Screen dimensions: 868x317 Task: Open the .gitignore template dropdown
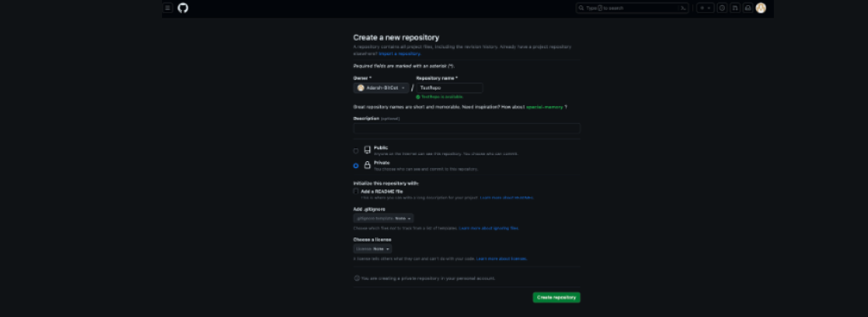click(x=384, y=219)
